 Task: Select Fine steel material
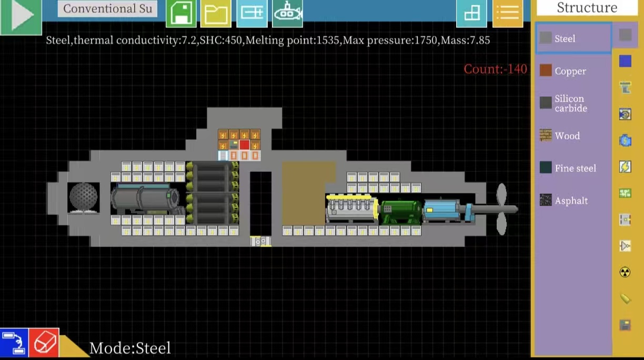pos(573,168)
